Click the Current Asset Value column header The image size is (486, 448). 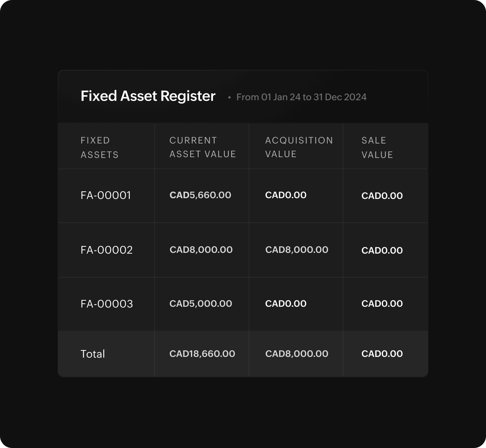tap(202, 147)
